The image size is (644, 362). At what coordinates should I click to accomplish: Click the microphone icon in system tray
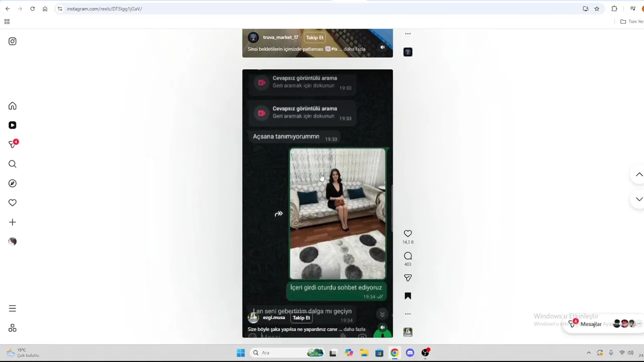tap(611, 353)
